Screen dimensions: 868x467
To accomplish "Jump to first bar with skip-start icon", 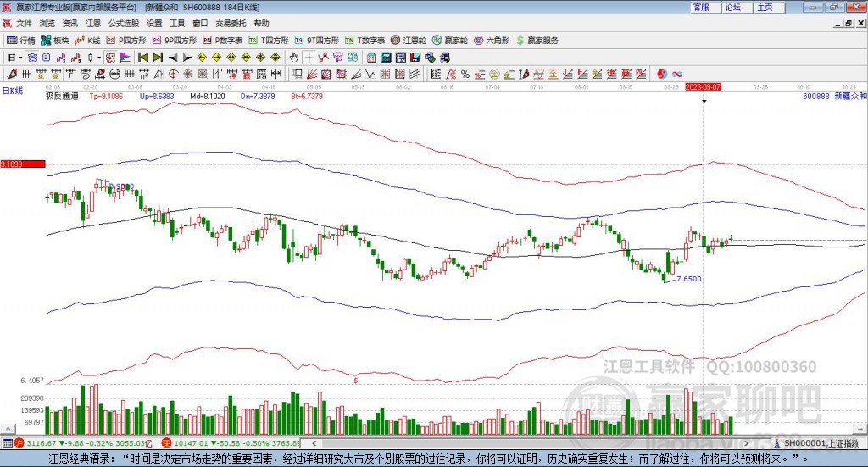I will click(143, 57).
